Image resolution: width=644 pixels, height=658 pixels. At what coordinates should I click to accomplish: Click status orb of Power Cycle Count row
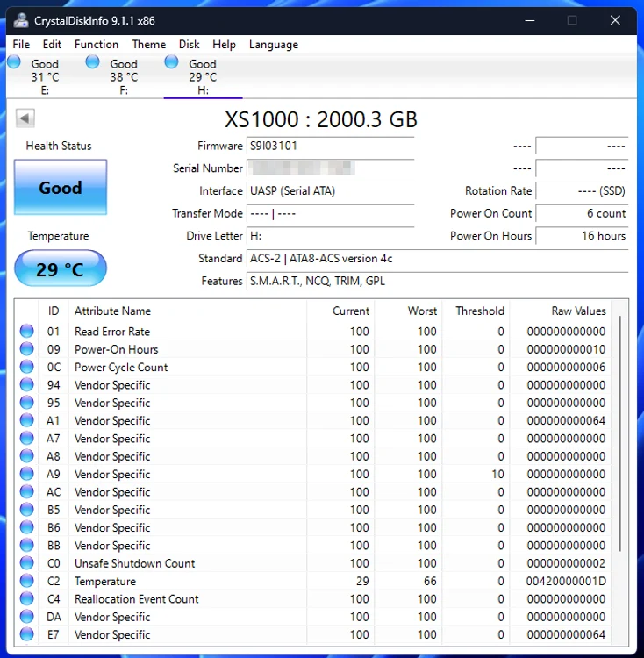[27, 367]
